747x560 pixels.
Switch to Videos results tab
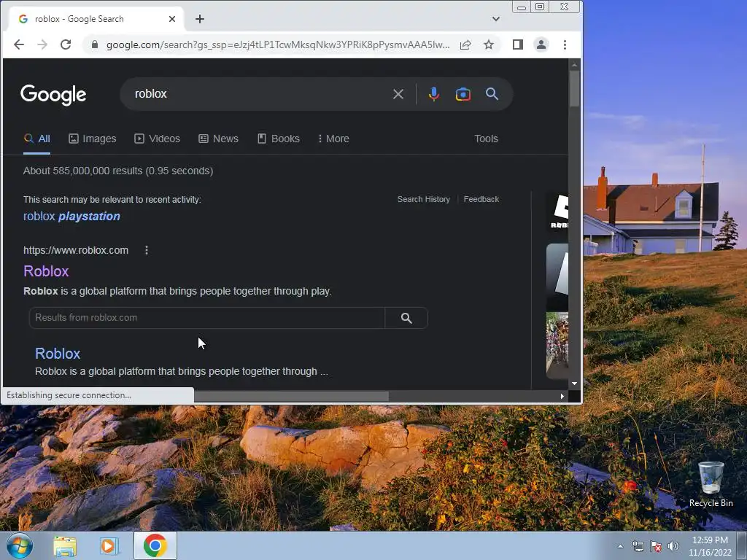[x=158, y=139]
